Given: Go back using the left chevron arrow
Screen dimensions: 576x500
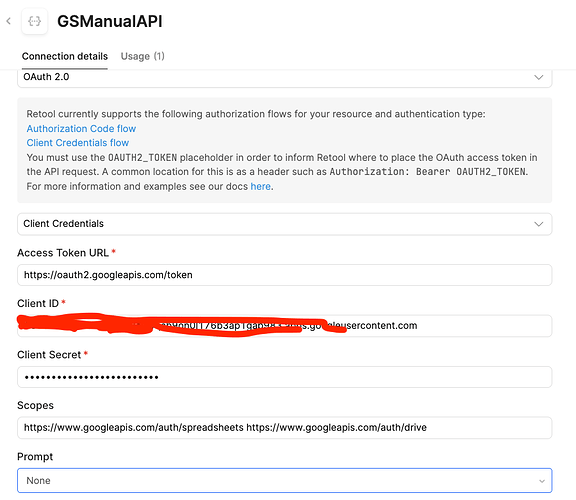Looking at the screenshot, I should pyautogui.click(x=8, y=21).
